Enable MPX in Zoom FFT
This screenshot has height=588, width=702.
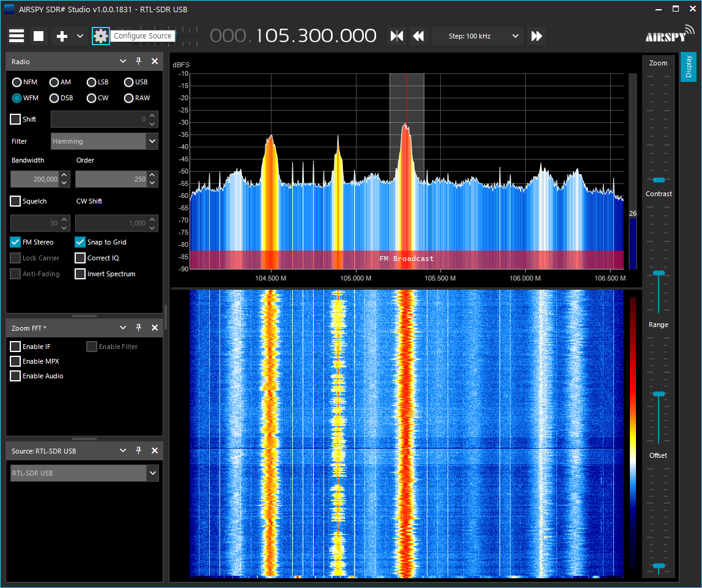15,362
